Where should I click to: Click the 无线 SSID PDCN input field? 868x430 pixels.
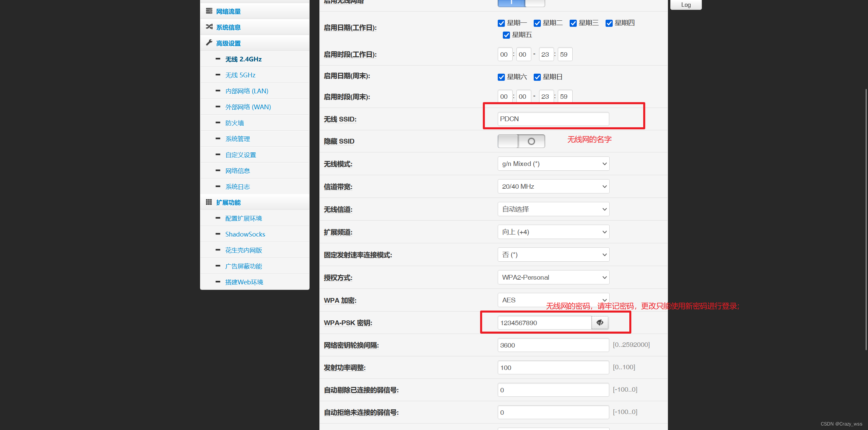point(553,119)
